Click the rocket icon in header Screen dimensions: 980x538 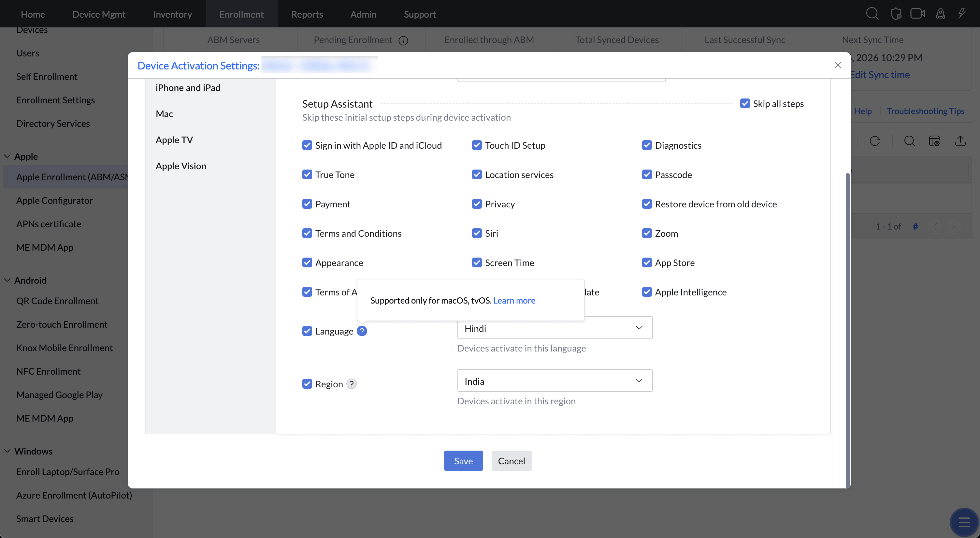941,14
